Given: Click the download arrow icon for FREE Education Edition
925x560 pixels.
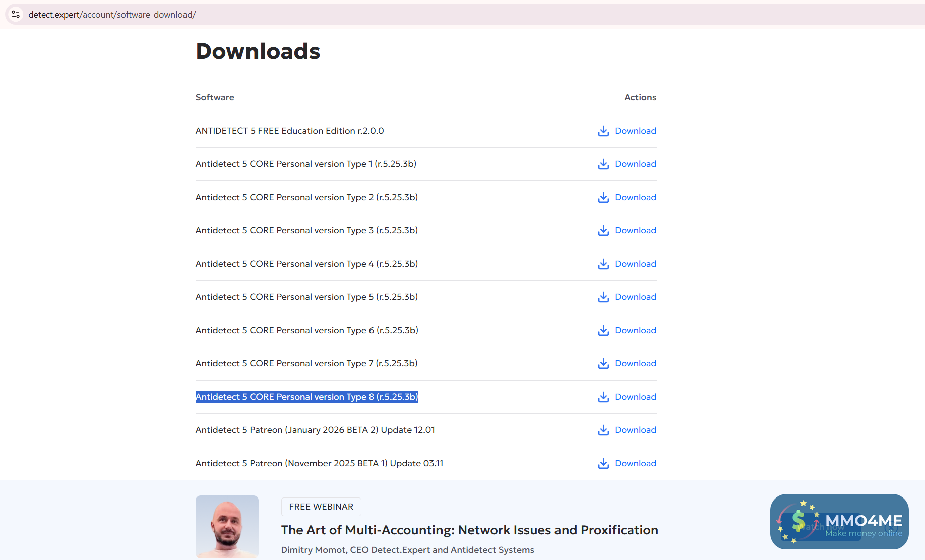Looking at the screenshot, I should [x=603, y=131].
